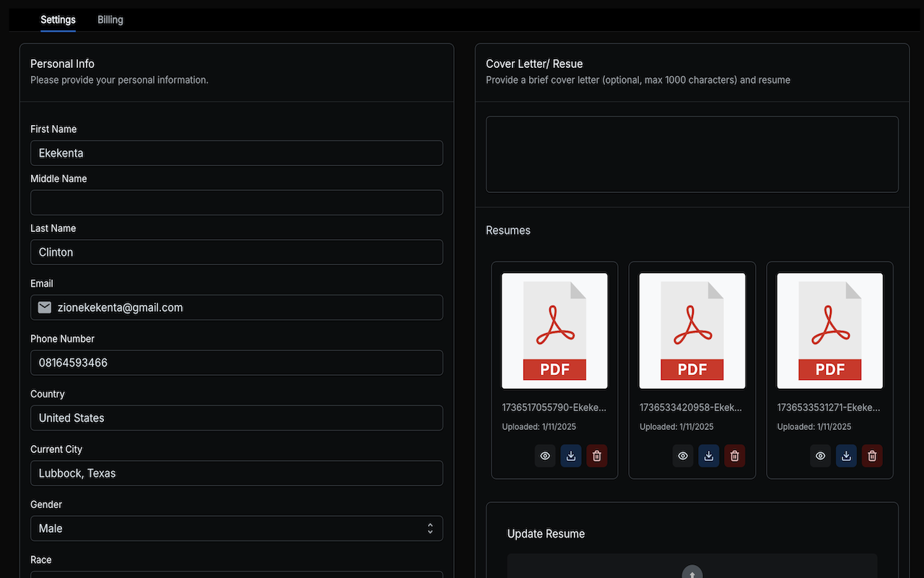Preview the 1736517055790 resume with eye icon
Screen dimensions: 924x578
(x=545, y=456)
